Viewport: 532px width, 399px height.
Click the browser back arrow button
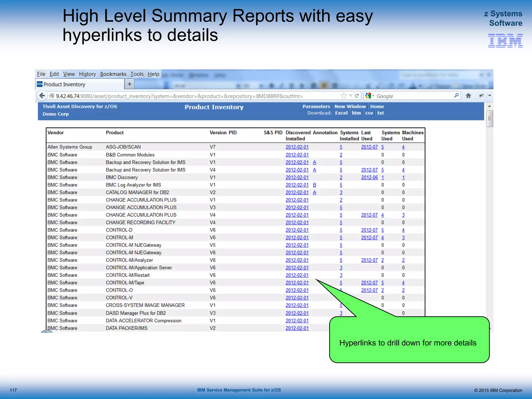[x=42, y=96]
